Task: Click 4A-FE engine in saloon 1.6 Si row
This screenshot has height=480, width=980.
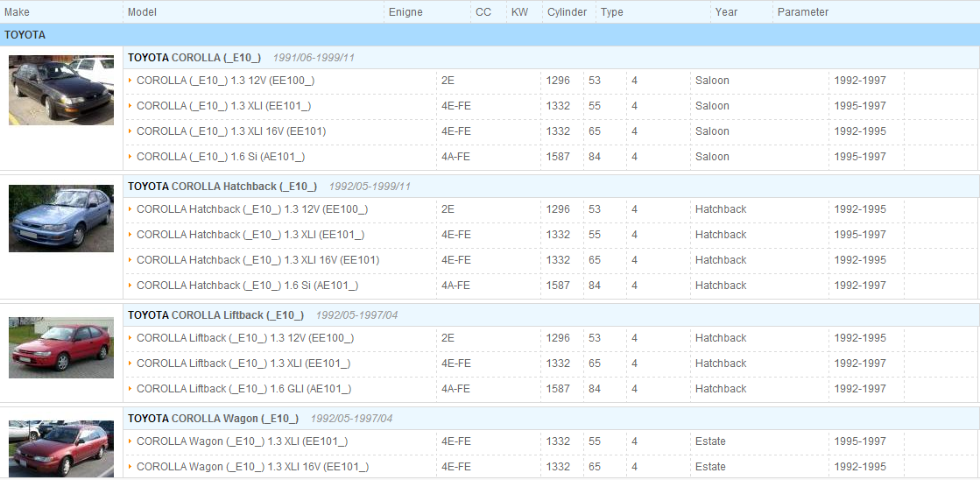Action: pos(455,157)
